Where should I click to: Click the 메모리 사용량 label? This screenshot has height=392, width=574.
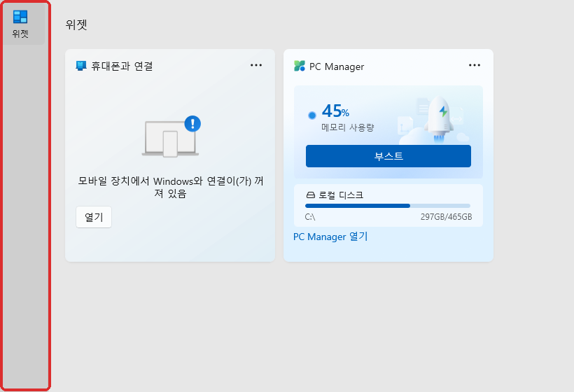(347, 127)
